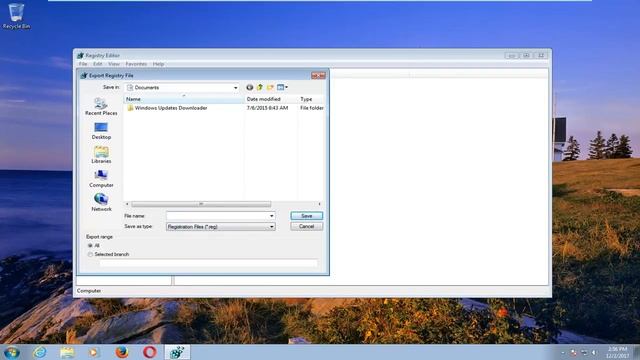Viewport: 640px width, 360px height.
Task: Click the scrollbar right arrow in file list
Action: click(x=320, y=204)
